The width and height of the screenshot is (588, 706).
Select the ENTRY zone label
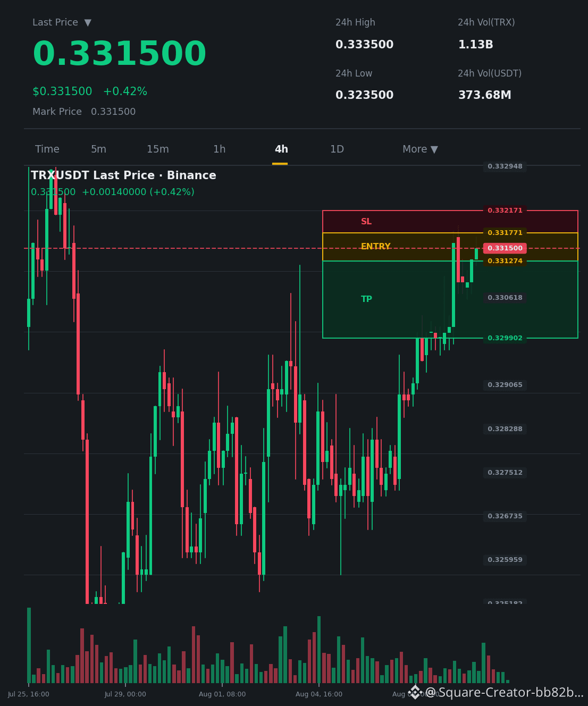coord(376,247)
